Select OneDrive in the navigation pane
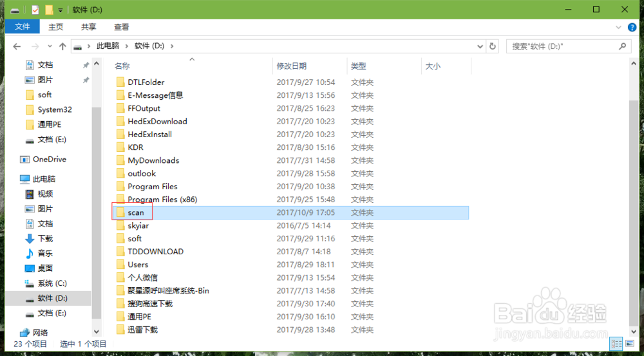The width and height of the screenshot is (644, 356). [x=50, y=159]
